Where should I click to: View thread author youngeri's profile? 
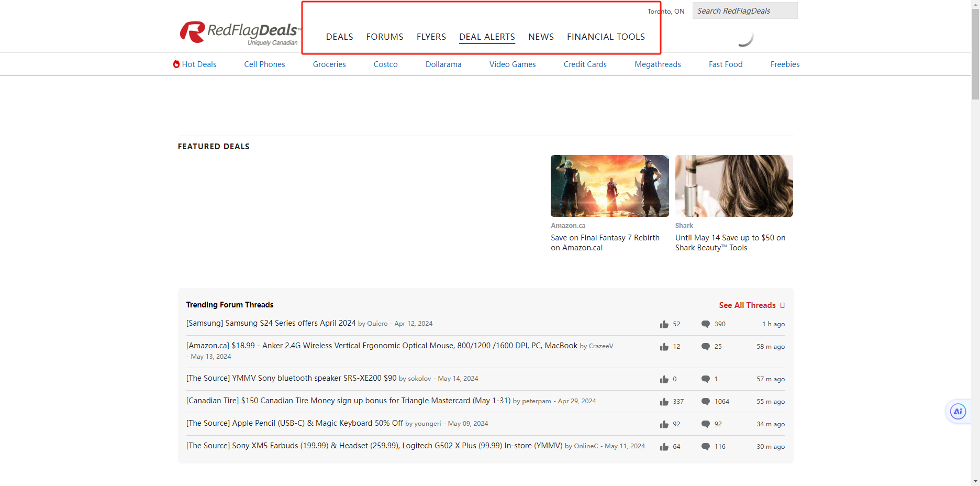428,424
